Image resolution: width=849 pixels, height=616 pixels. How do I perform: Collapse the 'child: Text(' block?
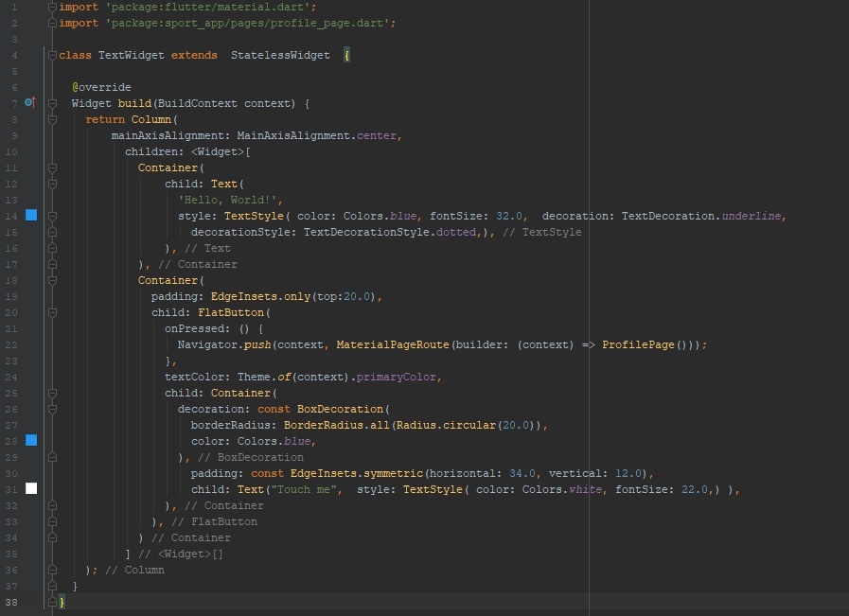52,184
